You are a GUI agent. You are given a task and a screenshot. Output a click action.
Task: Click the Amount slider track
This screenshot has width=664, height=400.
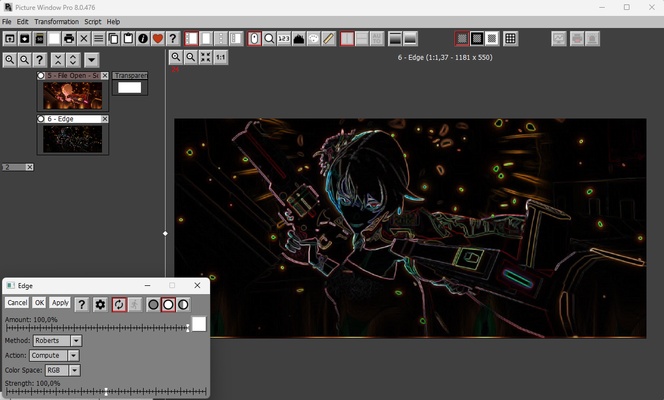click(97, 328)
